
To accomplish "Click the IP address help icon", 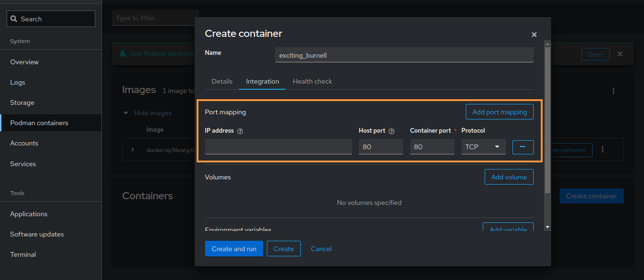I will 240,131.
